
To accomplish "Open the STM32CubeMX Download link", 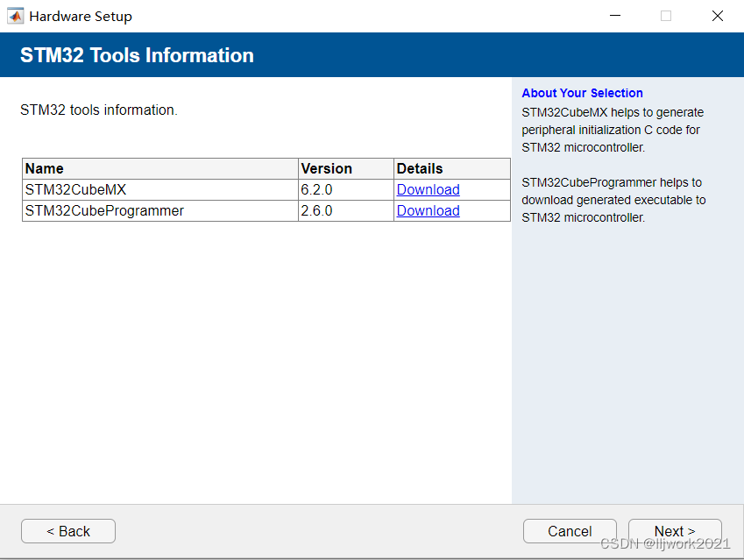I will click(x=428, y=189).
